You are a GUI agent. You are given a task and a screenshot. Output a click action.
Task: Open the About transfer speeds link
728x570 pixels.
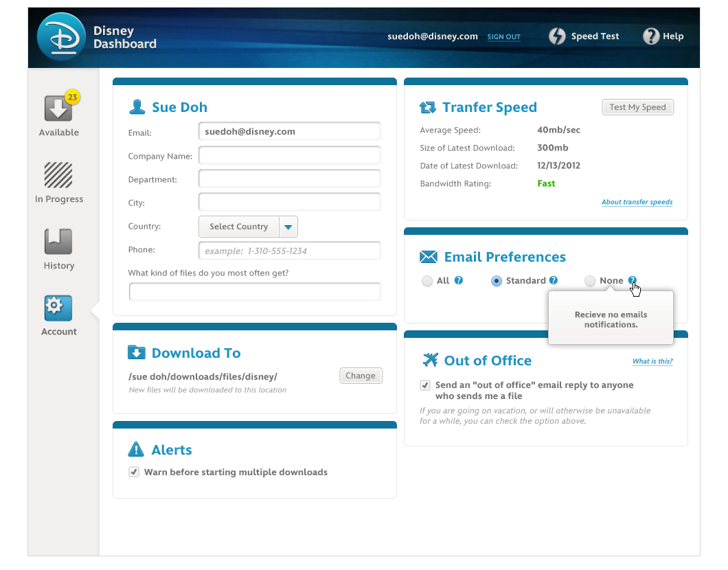click(637, 202)
